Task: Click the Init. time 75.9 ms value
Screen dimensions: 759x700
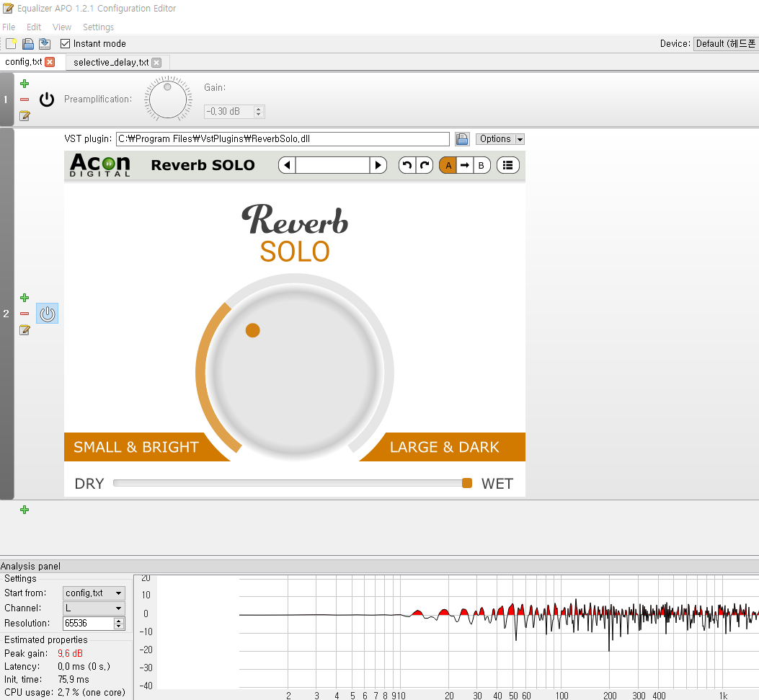Action: 74,680
